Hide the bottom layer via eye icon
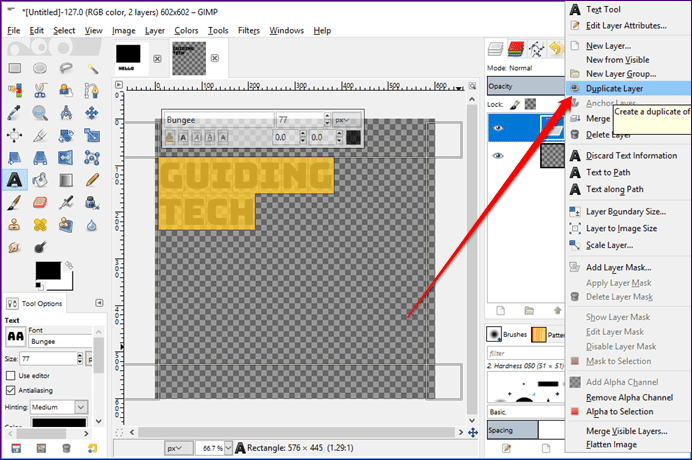The width and height of the screenshot is (692, 460). click(x=498, y=155)
